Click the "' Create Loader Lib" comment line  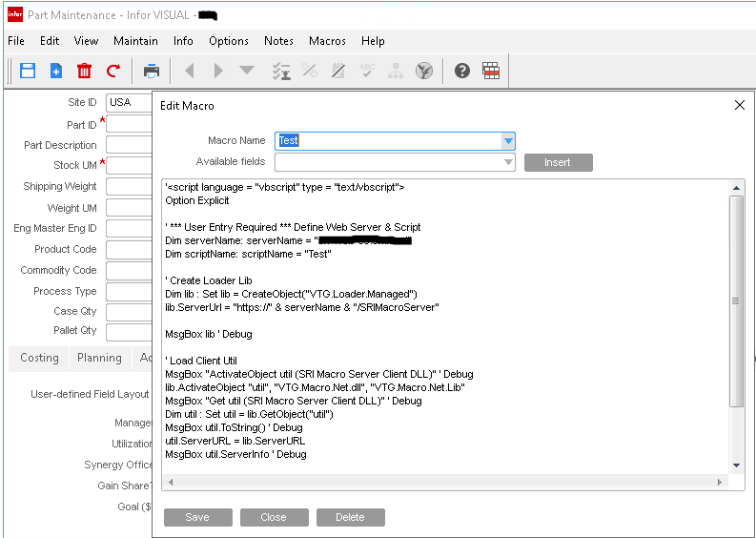coord(209,280)
